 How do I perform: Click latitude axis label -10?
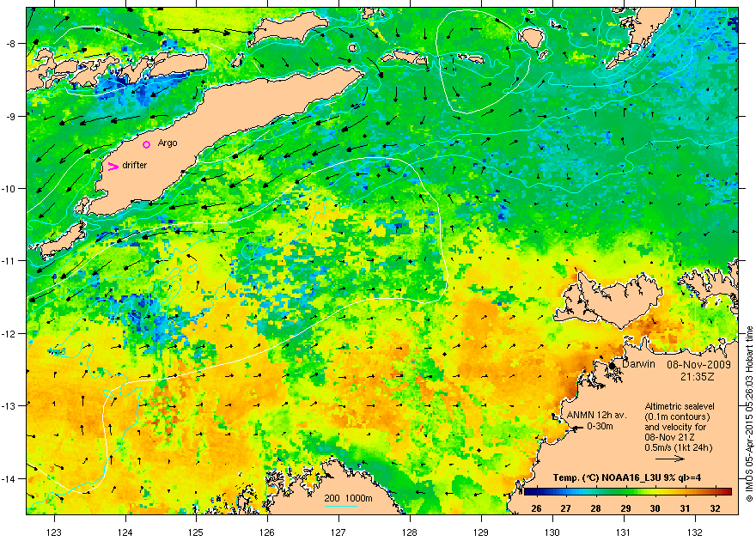point(9,188)
